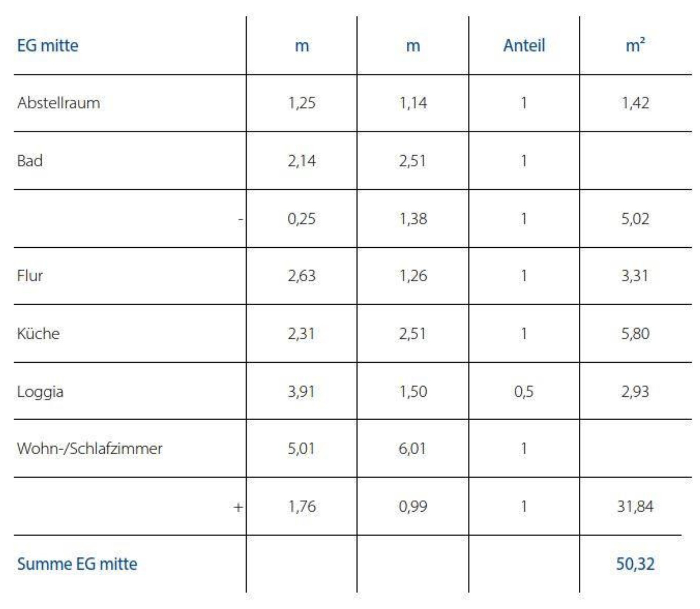
Task: Select the "Flur" row label
Action: (x=30, y=276)
